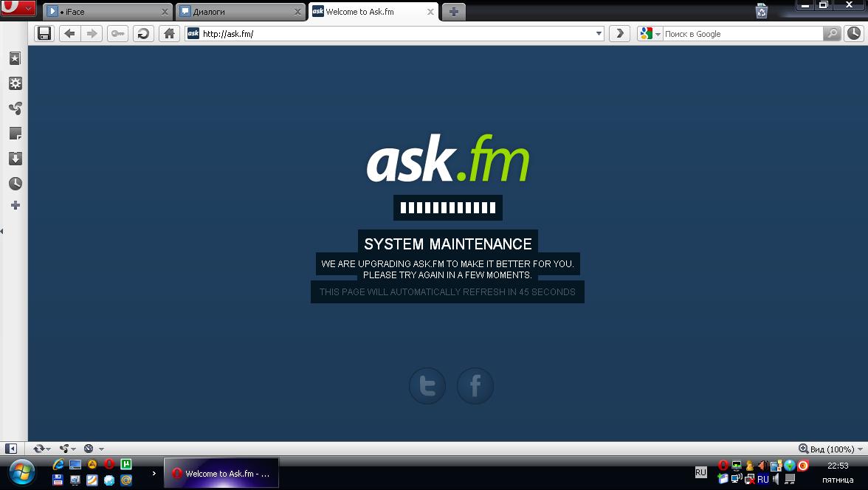Launch AIMP from quick launch
This screenshot has width=868, height=490.
tap(92, 464)
